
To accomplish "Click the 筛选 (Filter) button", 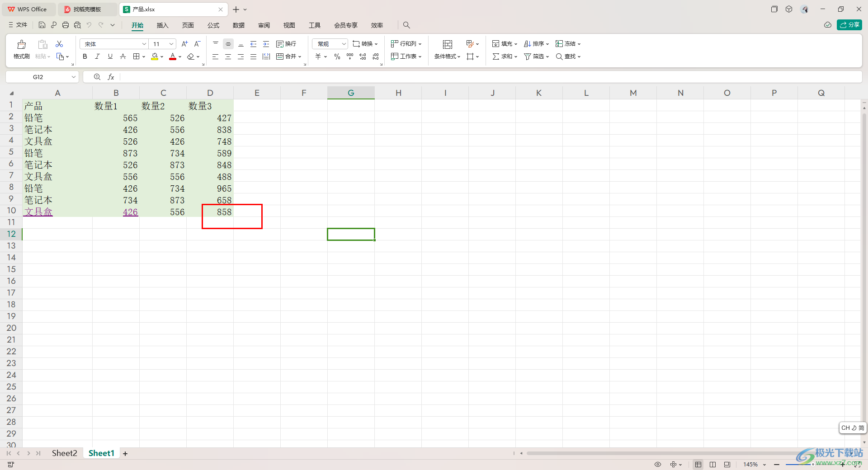I will [x=536, y=56].
